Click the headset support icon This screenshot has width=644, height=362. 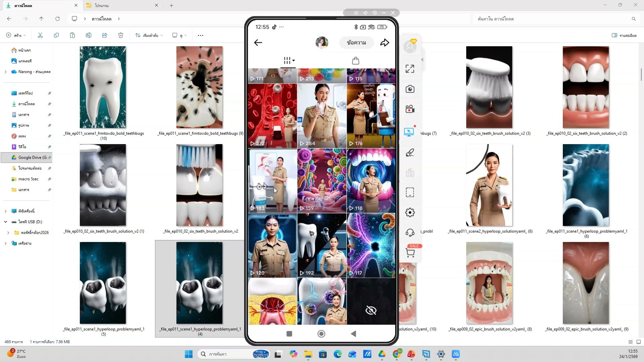tap(410, 233)
